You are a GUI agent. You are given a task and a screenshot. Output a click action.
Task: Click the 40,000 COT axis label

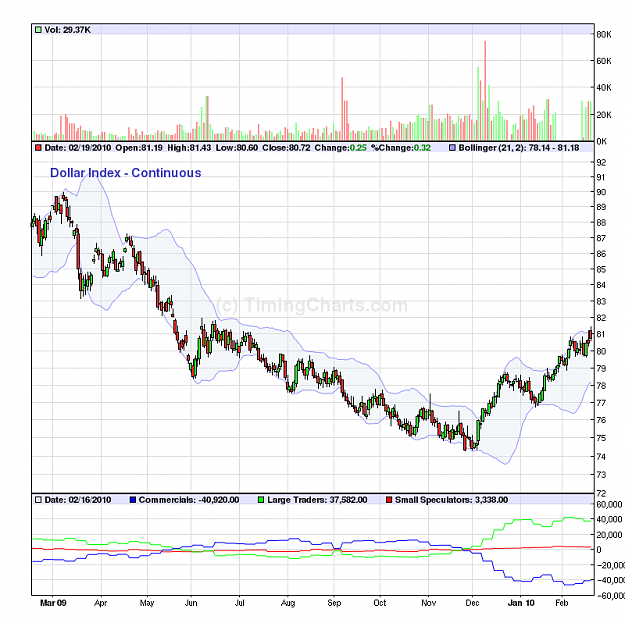609,519
